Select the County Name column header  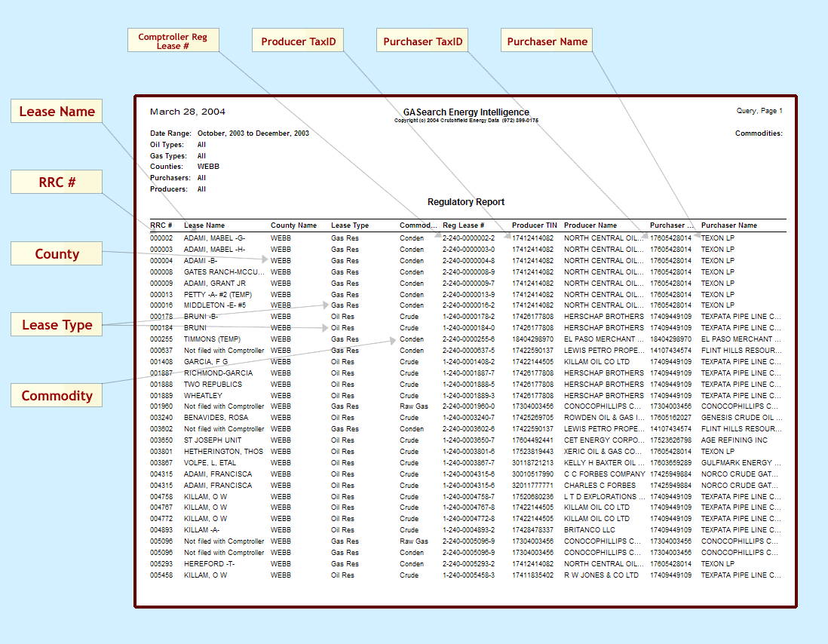pos(293,225)
